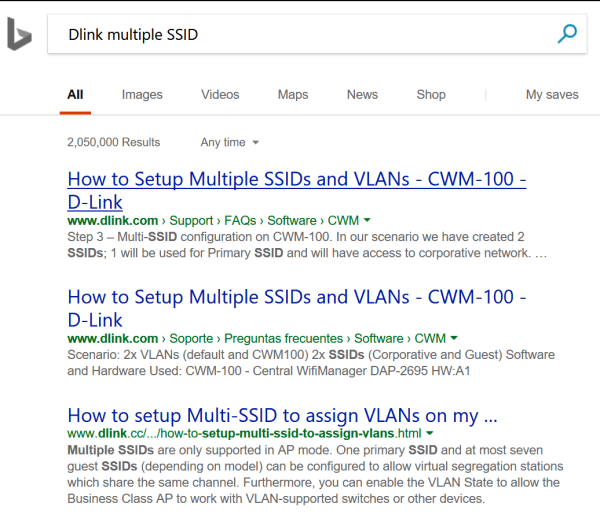The width and height of the screenshot is (600, 522).
Task: Expand dropdown arrow next to dlink.cc URL
Action: [x=429, y=433]
